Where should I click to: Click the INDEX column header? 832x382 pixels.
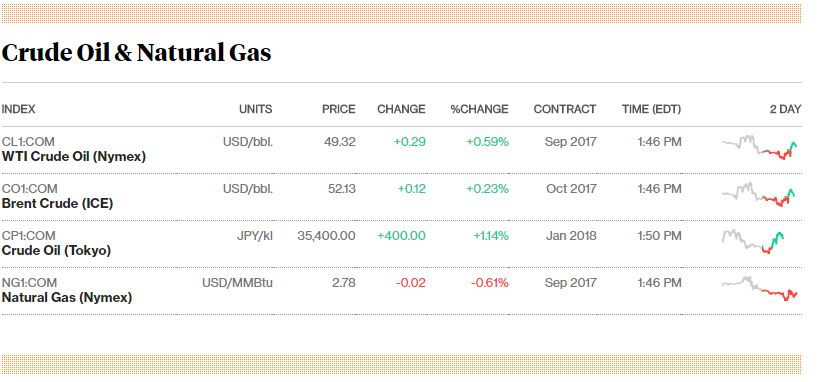click(x=18, y=109)
